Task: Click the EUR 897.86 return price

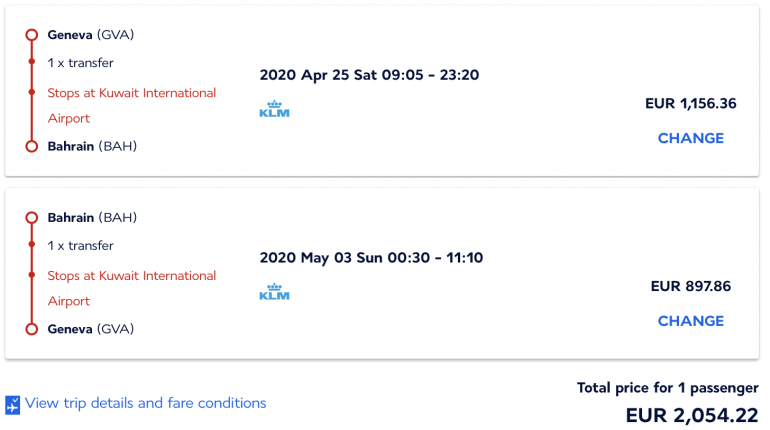Action: pyautogui.click(x=691, y=286)
